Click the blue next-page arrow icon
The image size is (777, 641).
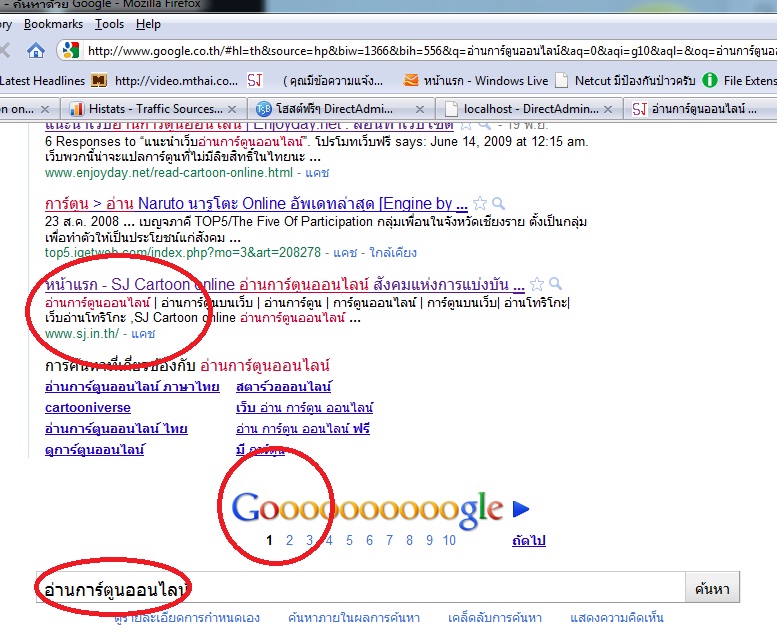coord(520,509)
